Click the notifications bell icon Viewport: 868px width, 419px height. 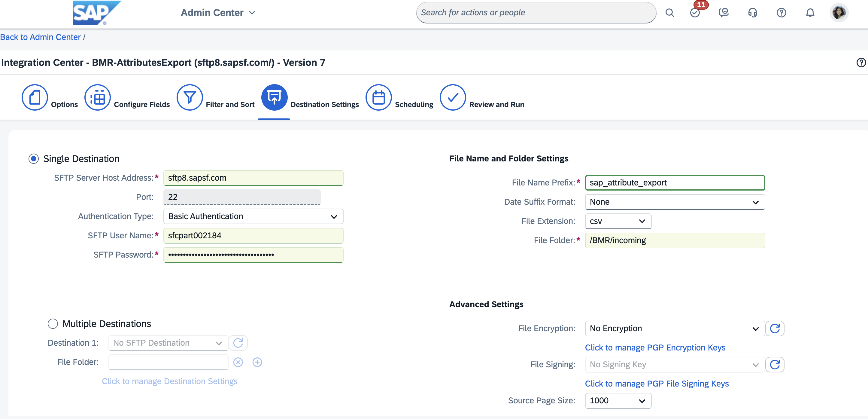[810, 13]
